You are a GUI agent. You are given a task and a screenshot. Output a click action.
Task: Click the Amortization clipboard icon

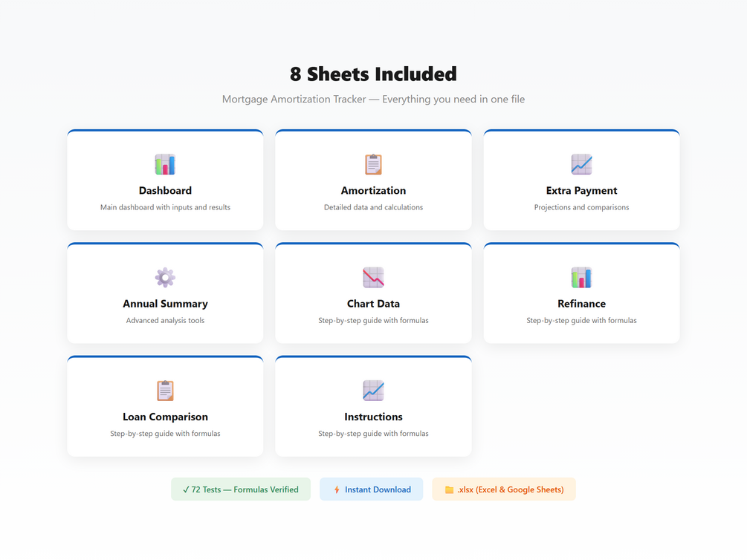(373, 164)
